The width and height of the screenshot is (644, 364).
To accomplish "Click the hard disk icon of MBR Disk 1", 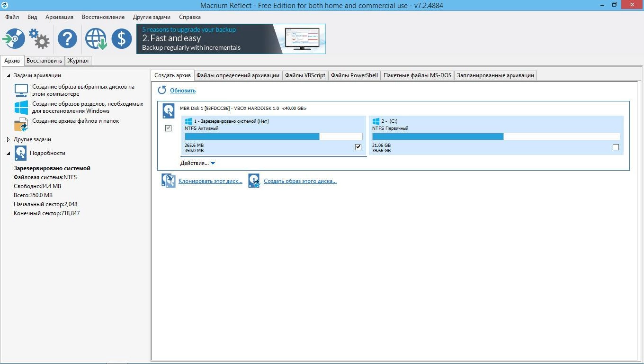I will click(169, 111).
